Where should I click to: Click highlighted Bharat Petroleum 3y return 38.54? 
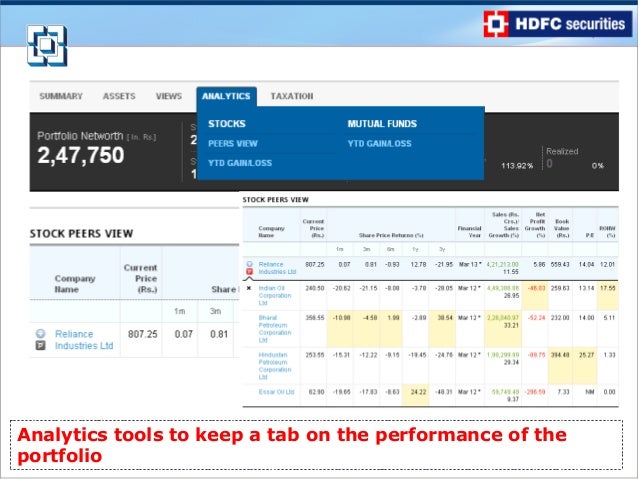(445, 318)
